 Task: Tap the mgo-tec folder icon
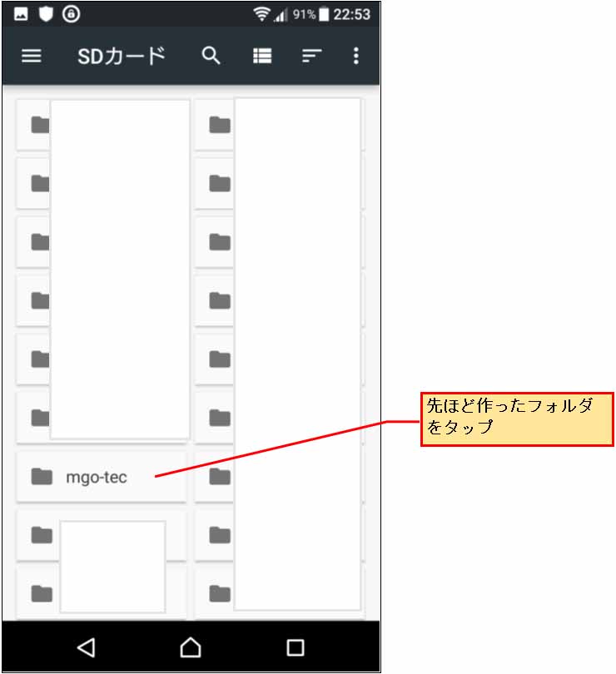[42, 477]
